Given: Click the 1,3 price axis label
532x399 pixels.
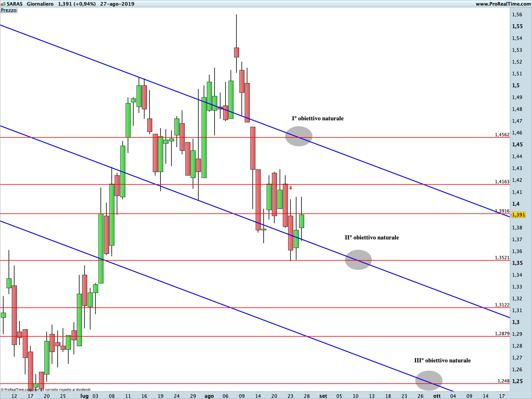Looking at the screenshot, I should tap(516, 322).
